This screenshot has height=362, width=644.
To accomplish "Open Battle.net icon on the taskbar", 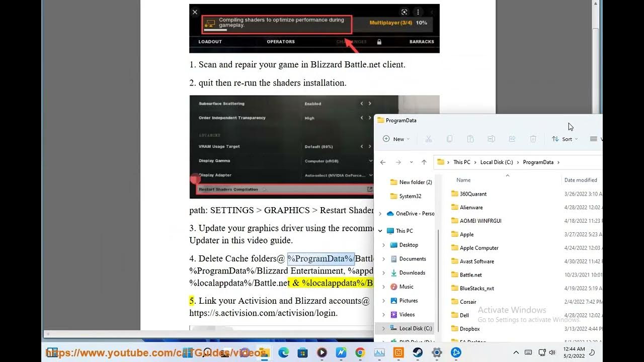I will click(x=456, y=352).
